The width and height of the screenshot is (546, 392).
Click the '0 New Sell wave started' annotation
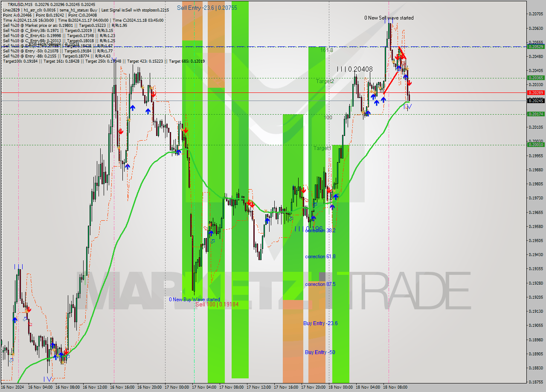[x=389, y=18]
